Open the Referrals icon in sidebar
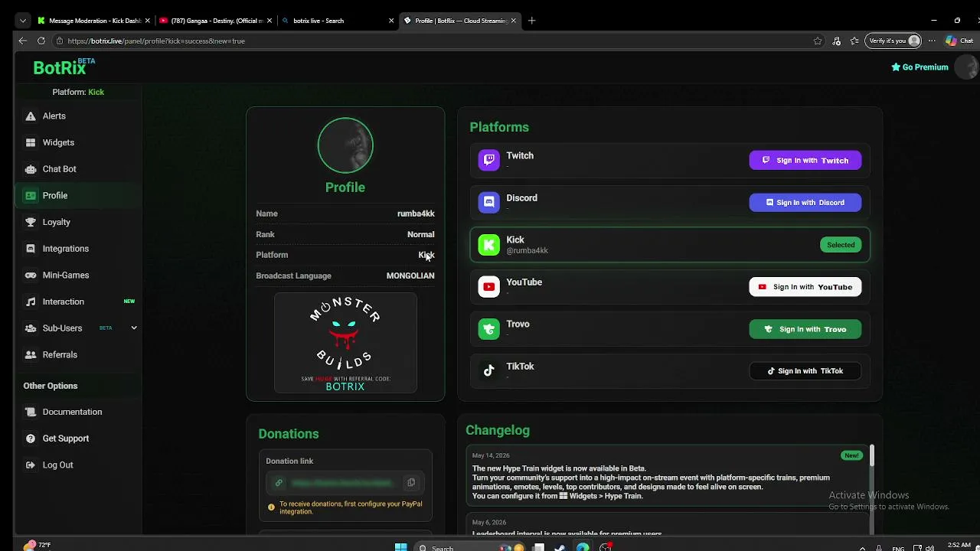The height and width of the screenshot is (551, 980). click(x=31, y=355)
